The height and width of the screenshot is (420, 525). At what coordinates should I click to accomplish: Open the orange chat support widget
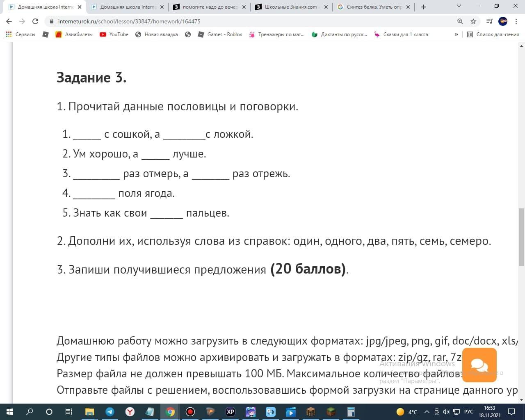479,365
